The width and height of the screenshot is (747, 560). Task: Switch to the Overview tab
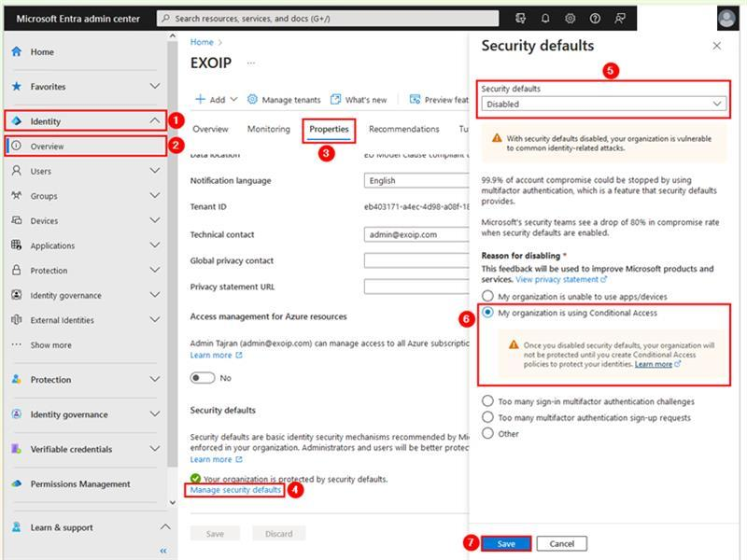pos(210,129)
